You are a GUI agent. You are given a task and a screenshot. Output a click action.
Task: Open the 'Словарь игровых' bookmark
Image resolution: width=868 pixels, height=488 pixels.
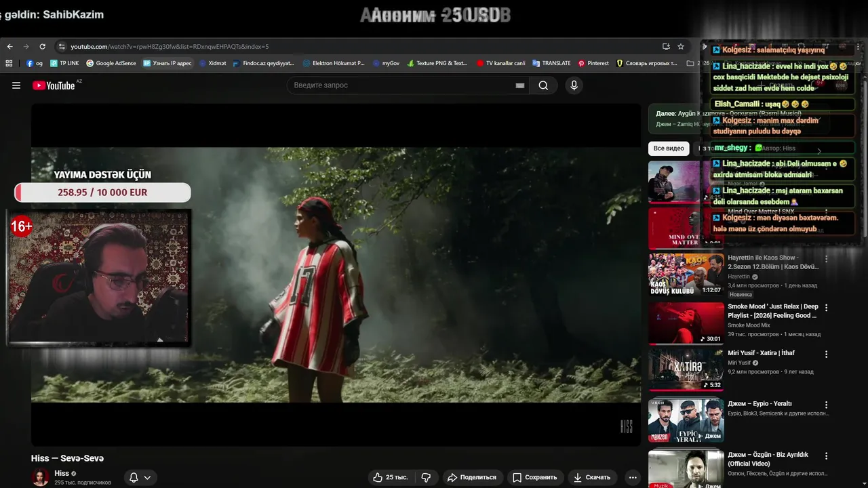(x=647, y=63)
